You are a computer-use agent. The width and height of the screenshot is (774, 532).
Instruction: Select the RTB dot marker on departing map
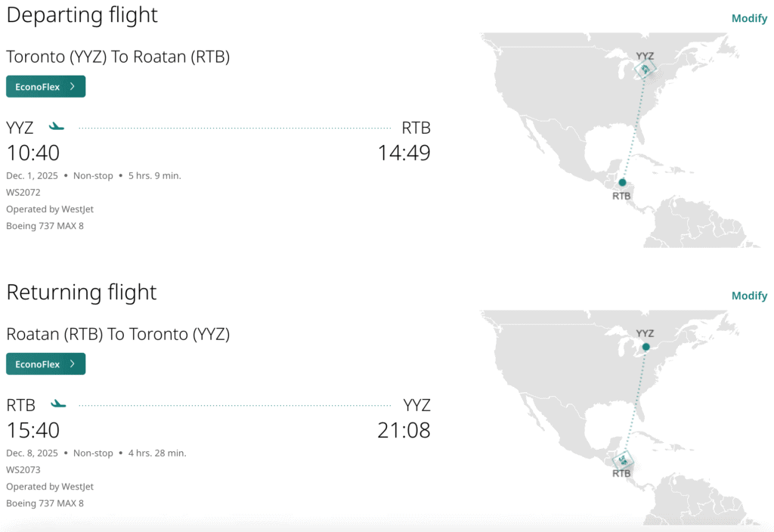click(622, 182)
